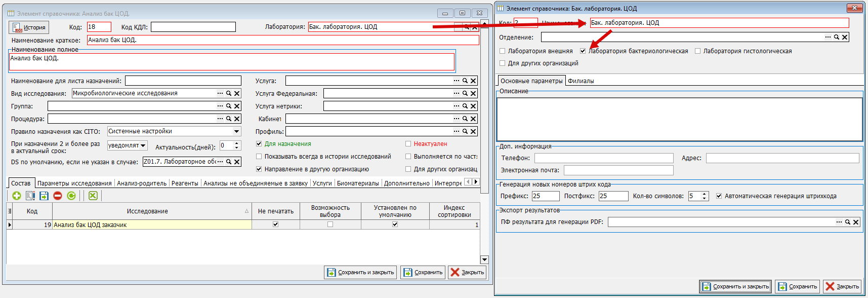
Task: Edit the selected row in Состав toolbar
Action: [x=30, y=196]
